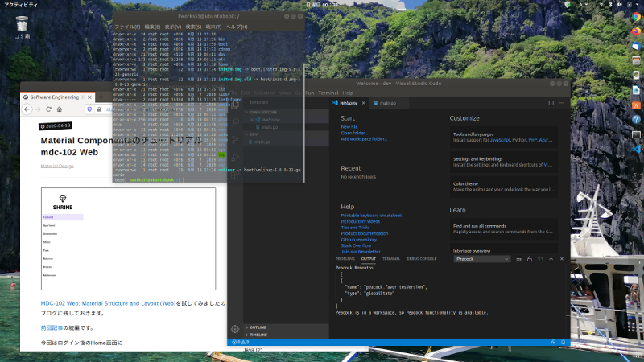The image size is (644, 362).
Task: Open the ヘルプ(H) menu in terminal window
Action: [237, 27]
